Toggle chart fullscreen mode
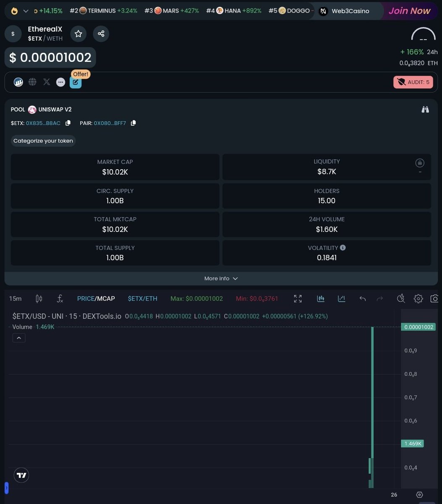Image resolution: width=442 pixels, height=504 pixels. point(298,299)
